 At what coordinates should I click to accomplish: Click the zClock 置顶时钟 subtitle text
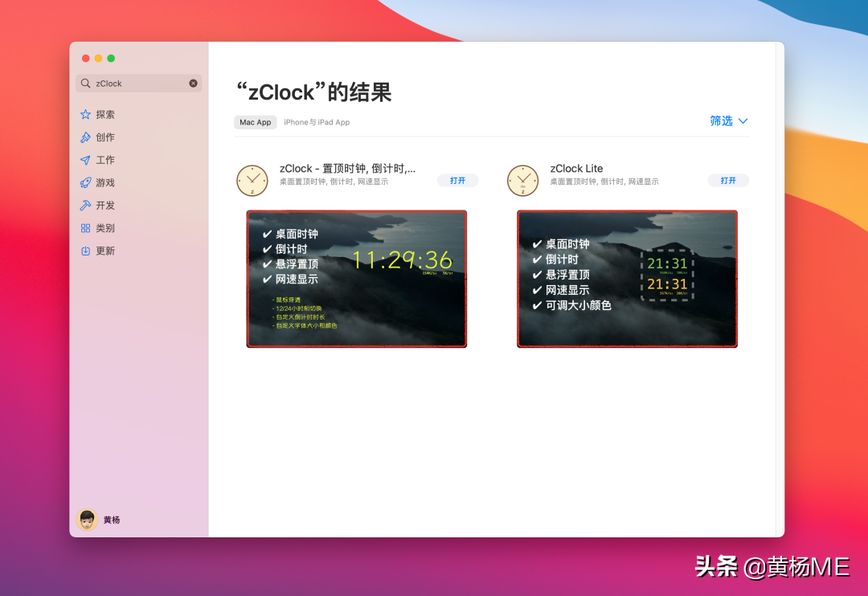tap(334, 182)
